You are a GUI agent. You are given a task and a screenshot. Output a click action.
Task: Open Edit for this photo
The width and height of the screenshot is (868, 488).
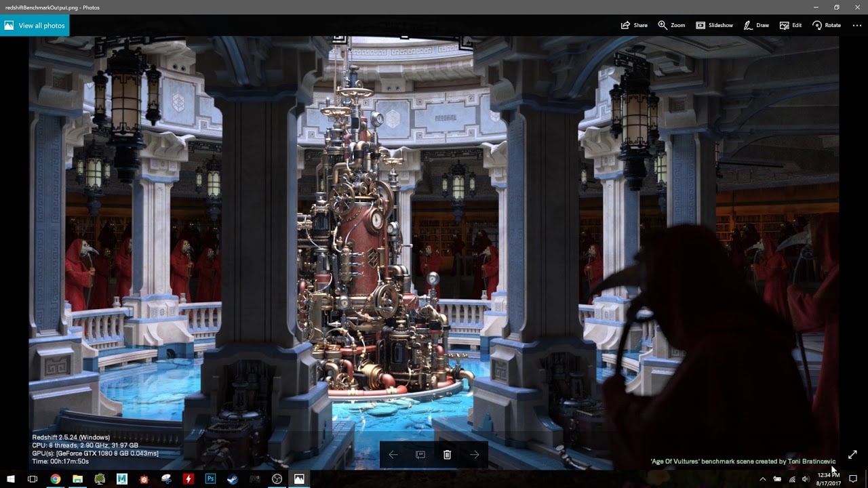(x=791, y=25)
